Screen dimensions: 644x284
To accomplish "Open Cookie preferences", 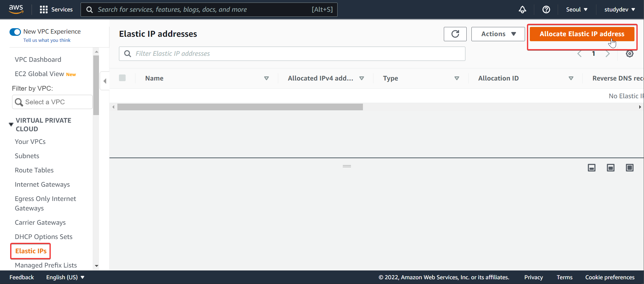I will [x=610, y=277].
